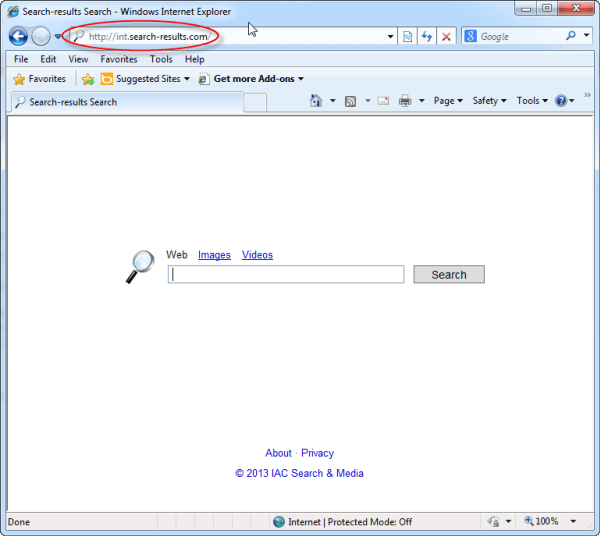
Task: Open a new blank tab
Action: pyautogui.click(x=255, y=103)
